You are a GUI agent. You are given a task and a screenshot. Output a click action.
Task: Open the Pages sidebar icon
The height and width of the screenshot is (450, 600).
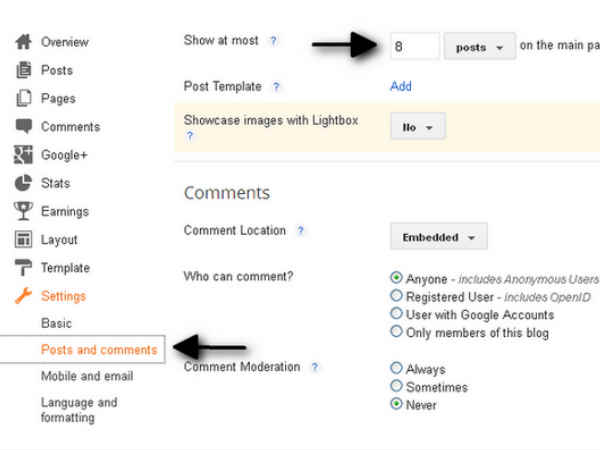tap(23, 98)
